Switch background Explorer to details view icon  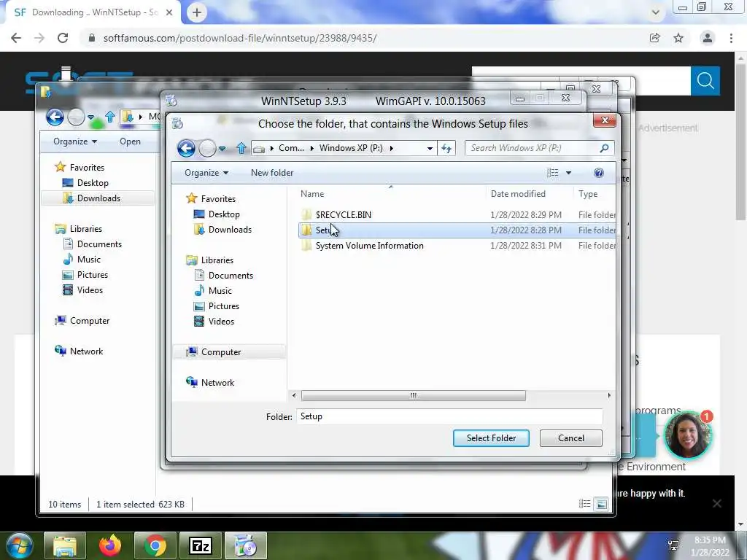click(584, 504)
